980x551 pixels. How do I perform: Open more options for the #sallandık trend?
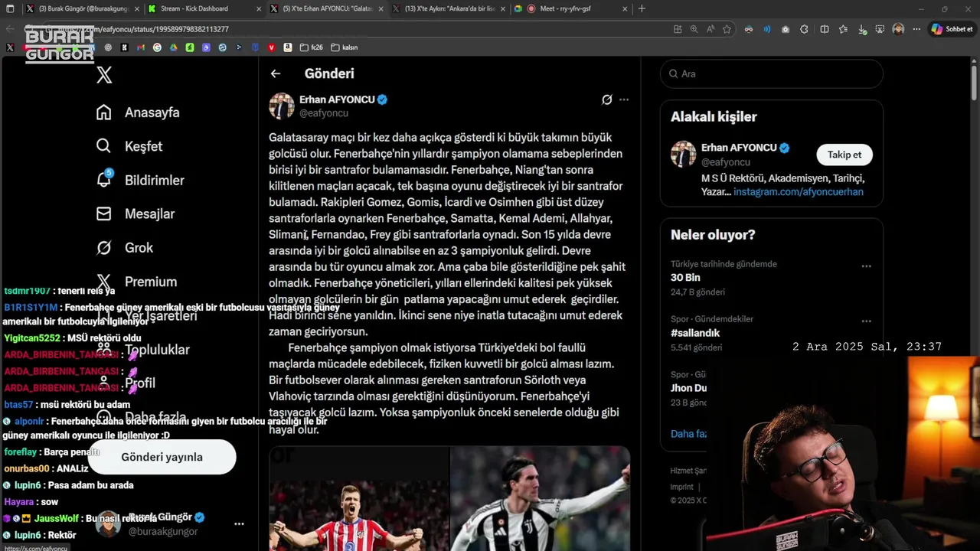coord(866,321)
